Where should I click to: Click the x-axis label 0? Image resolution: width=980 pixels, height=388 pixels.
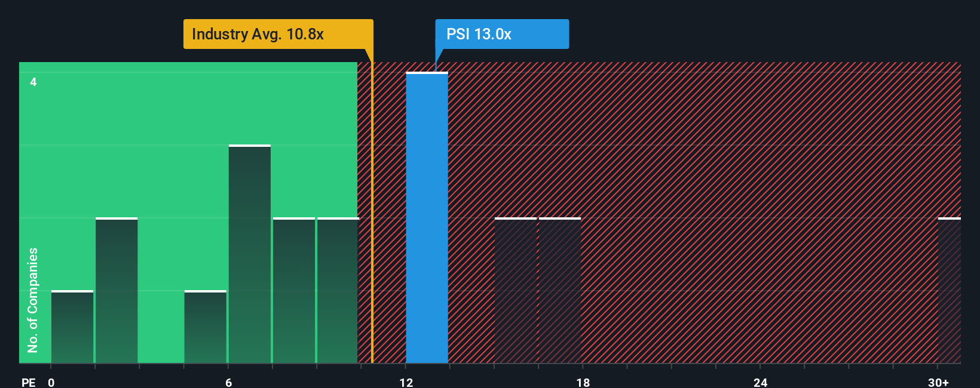pos(51,382)
